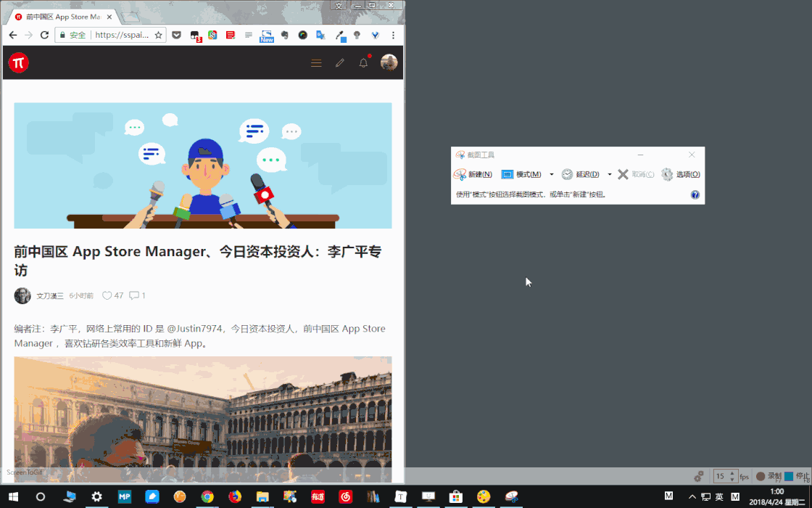
Task: Open the Snipping Tool taskbar icon
Action: tap(511, 496)
